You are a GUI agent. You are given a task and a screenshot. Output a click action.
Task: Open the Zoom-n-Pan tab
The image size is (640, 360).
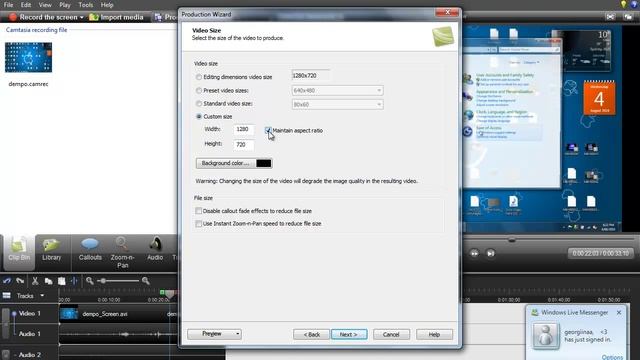122,252
